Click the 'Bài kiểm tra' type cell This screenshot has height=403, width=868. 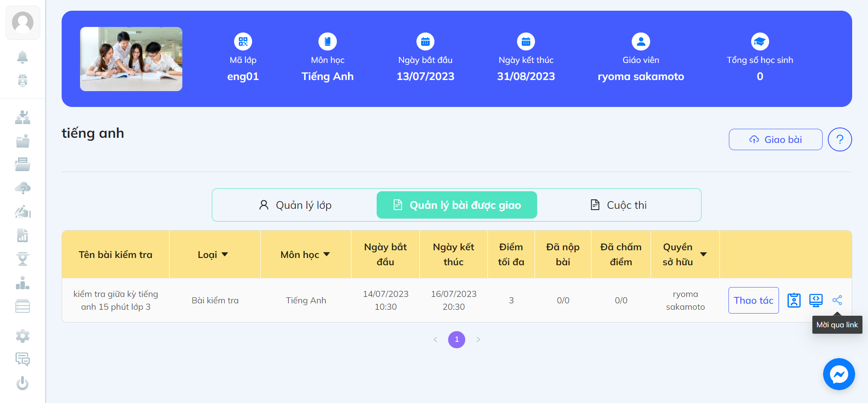pyautogui.click(x=215, y=300)
